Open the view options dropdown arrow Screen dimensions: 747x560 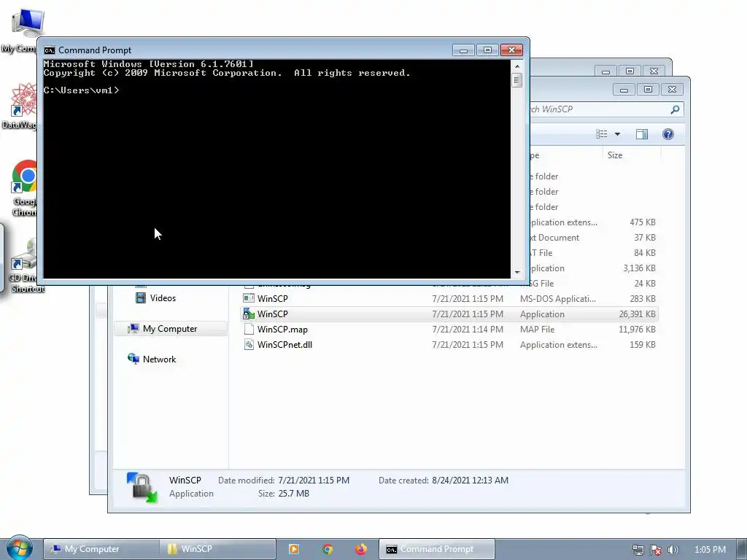pyautogui.click(x=617, y=134)
